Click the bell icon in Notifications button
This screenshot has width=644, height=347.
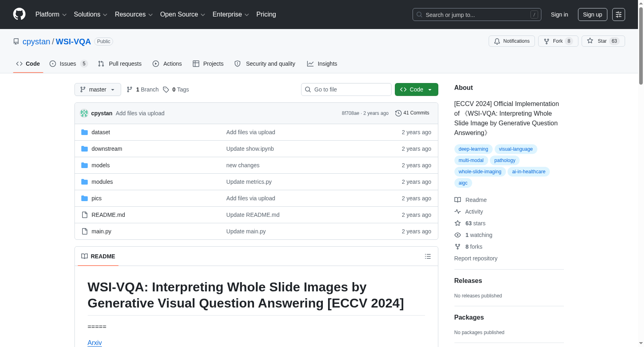coord(497,41)
